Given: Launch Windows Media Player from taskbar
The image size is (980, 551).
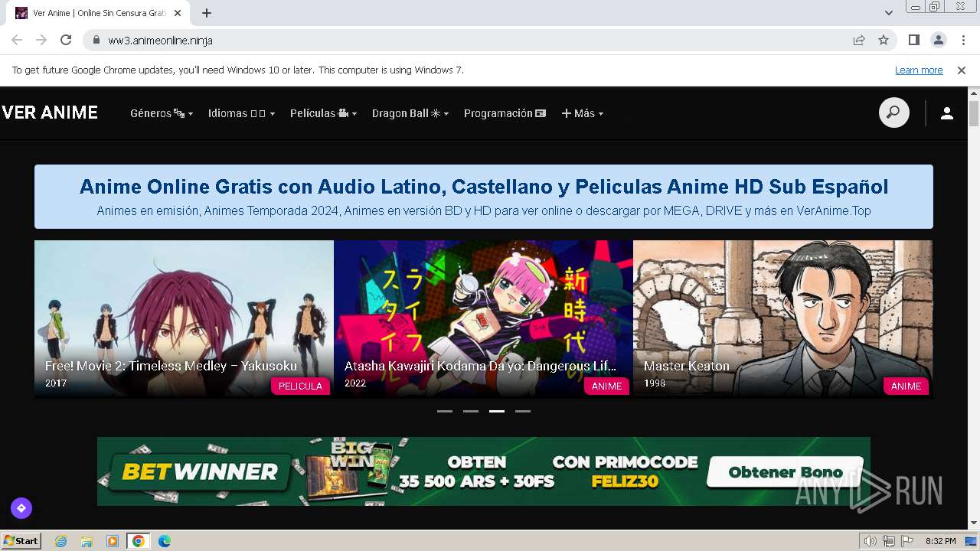Looking at the screenshot, I should pyautogui.click(x=113, y=541).
